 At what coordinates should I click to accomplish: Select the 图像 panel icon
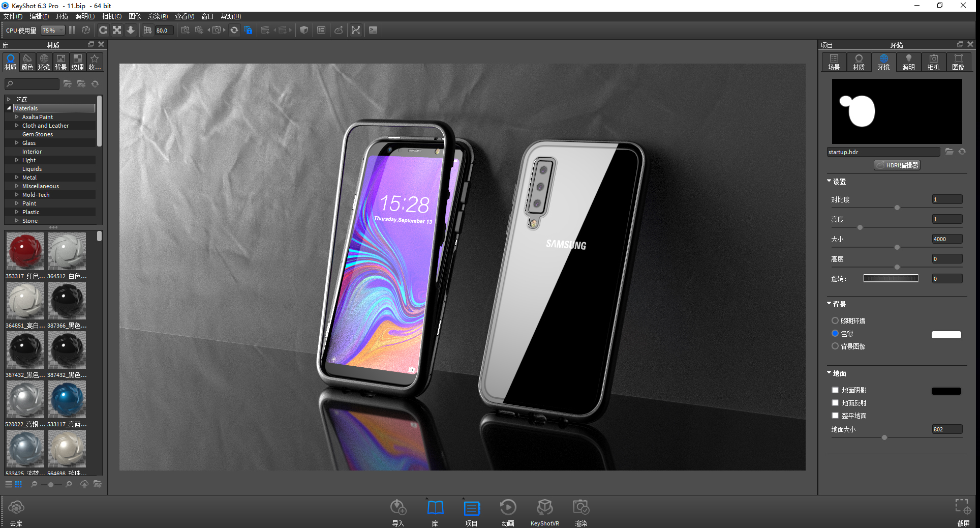[959, 62]
